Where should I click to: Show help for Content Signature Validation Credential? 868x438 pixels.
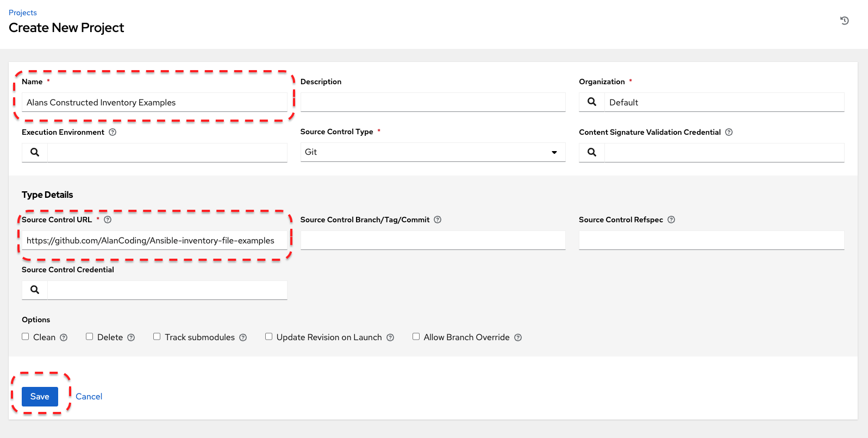click(729, 132)
